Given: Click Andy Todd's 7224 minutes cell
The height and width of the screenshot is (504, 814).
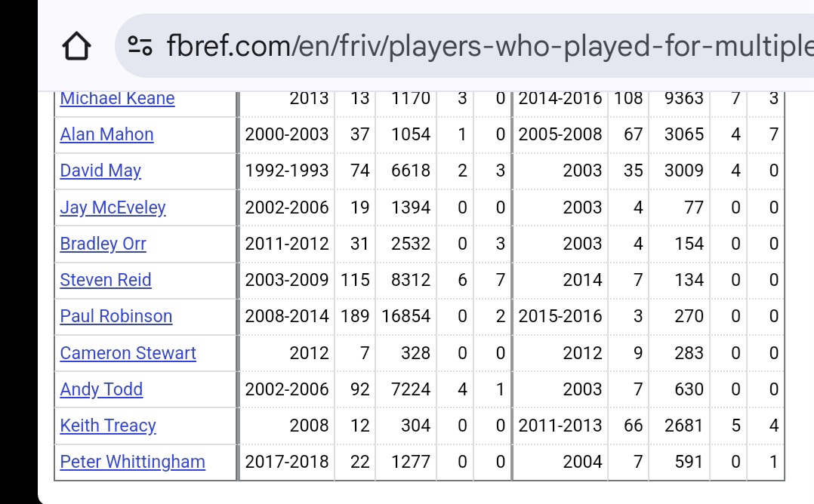Looking at the screenshot, I should [405, 389].
